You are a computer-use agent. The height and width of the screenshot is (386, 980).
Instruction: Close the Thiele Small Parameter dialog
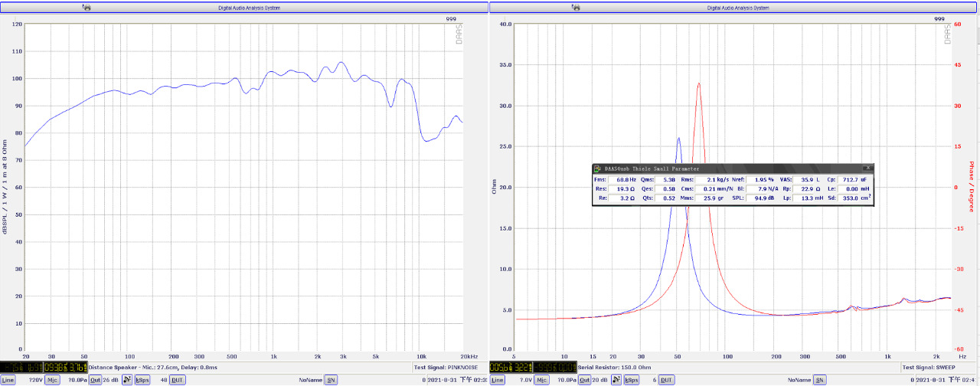point(867,168)
